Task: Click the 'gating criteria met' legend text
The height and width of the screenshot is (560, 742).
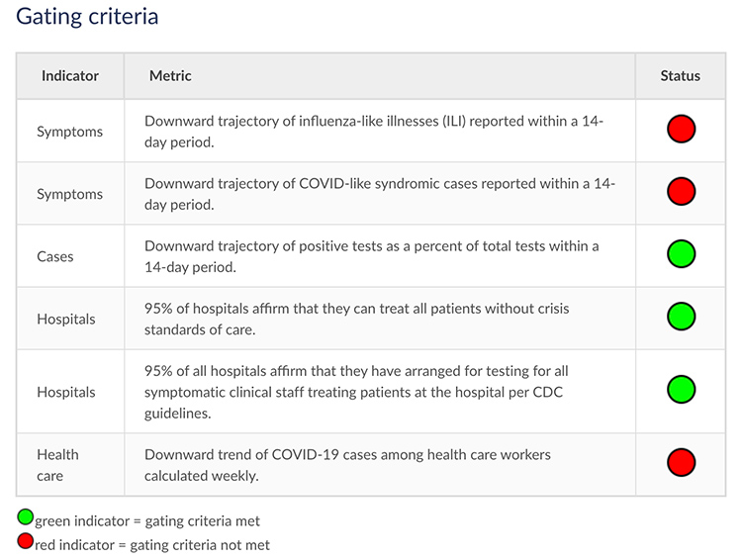Action: 203,521
